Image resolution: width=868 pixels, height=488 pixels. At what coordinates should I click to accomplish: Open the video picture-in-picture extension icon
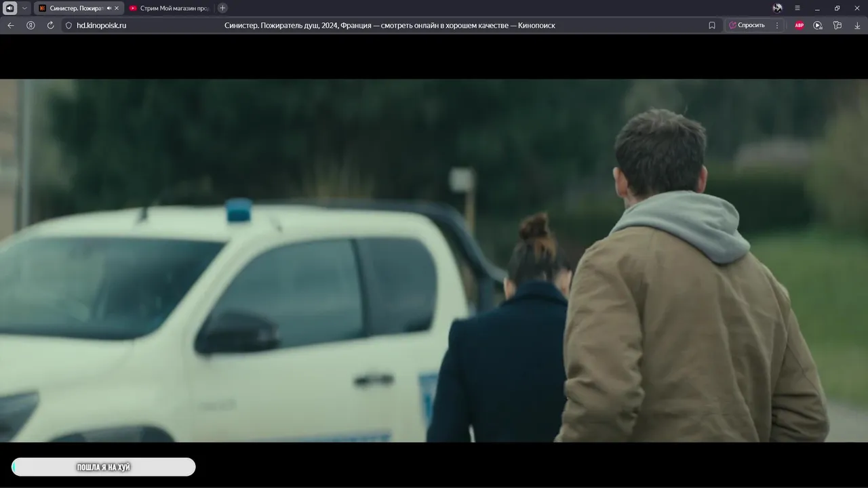tap(818, 25)
